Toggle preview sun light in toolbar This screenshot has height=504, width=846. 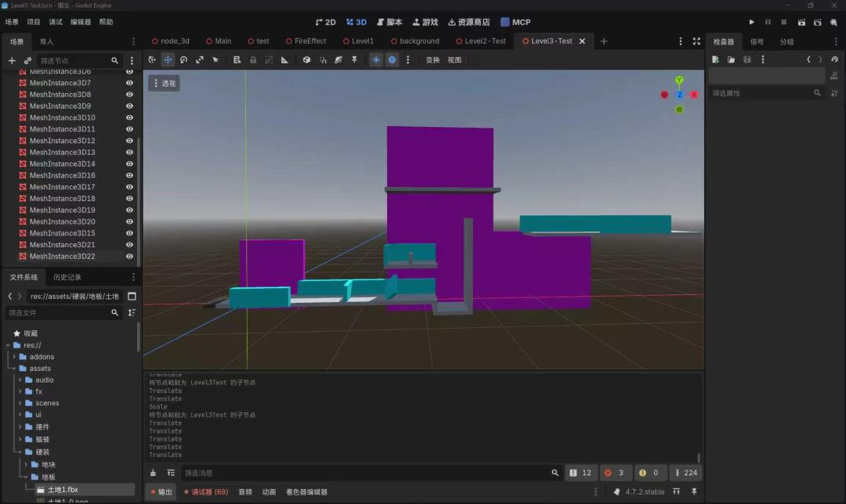click(376, 59)
